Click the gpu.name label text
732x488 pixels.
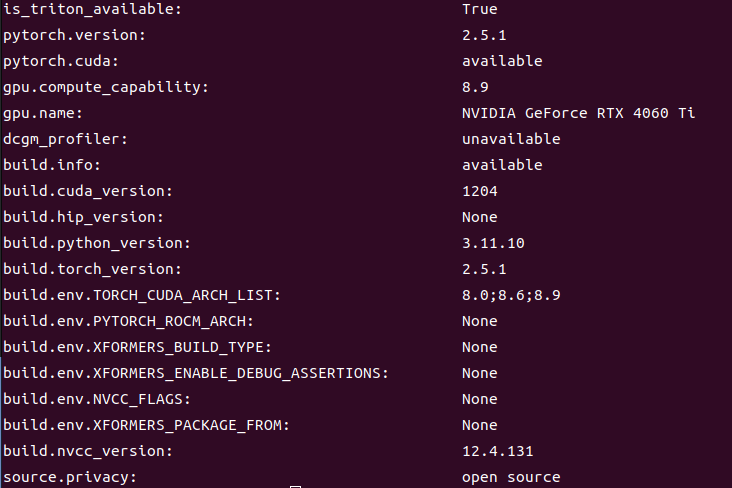click(x=42, y=113)
